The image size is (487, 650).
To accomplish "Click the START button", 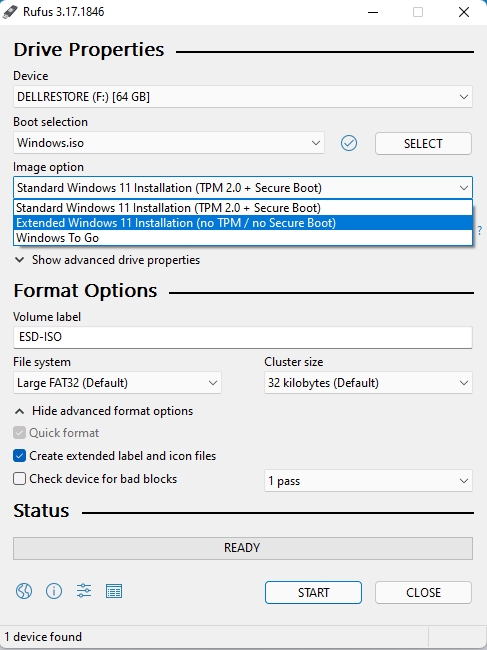I will click(x=313, y=592).
